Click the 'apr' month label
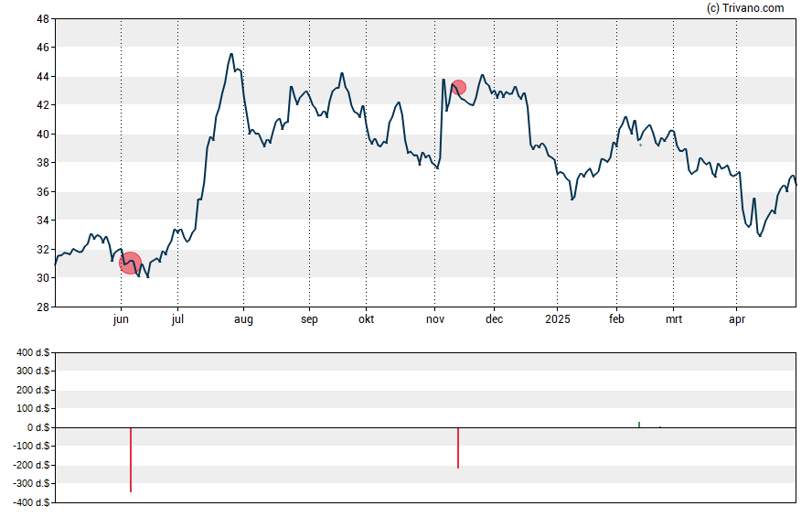 point(737,319)
